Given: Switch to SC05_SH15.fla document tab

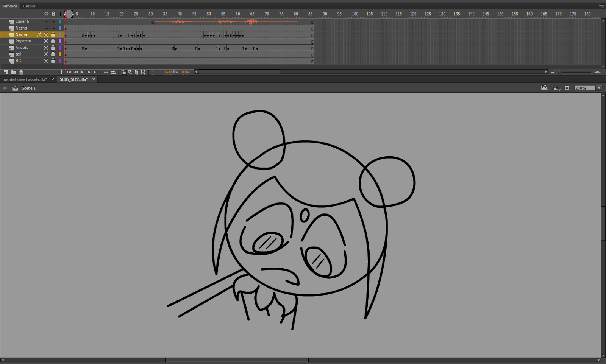Looking at the screenshot, I should [x=73, y=79].
